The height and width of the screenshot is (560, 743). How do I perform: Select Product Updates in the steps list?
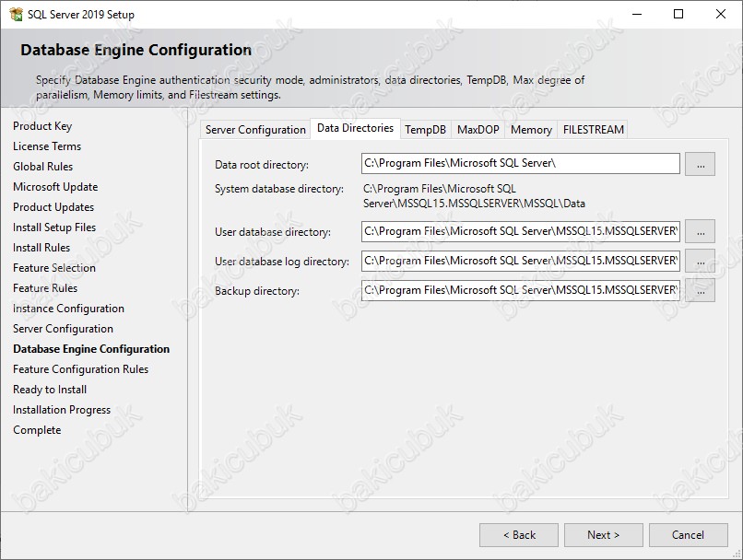coord(53,207)
